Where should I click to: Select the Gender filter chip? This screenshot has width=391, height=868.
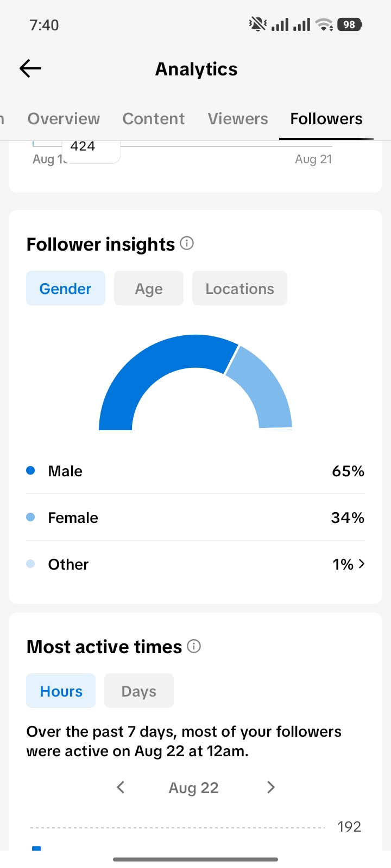click(x=66, y=288)
